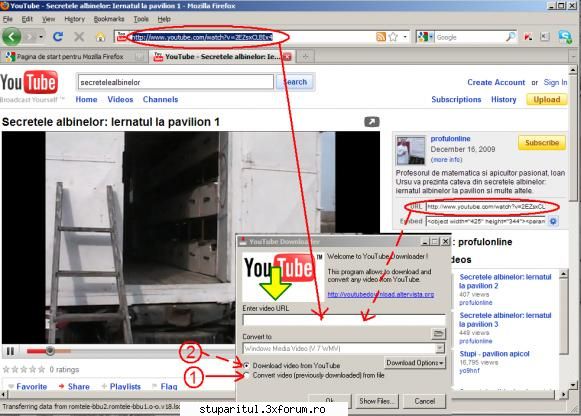This screenshot has width=581, height=416.
Task: Open the File menu
Action: [7, 19]
